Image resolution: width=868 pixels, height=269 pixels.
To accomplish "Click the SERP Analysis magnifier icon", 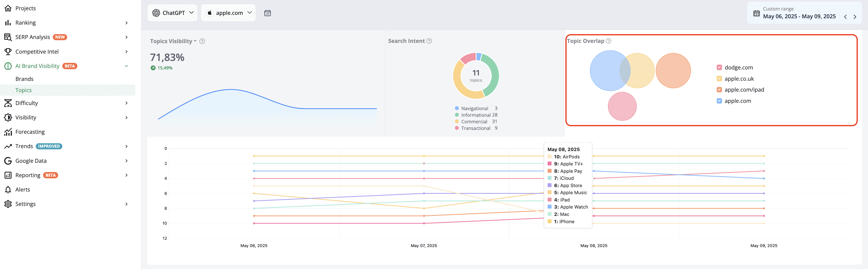I will (x=8, y=37).
